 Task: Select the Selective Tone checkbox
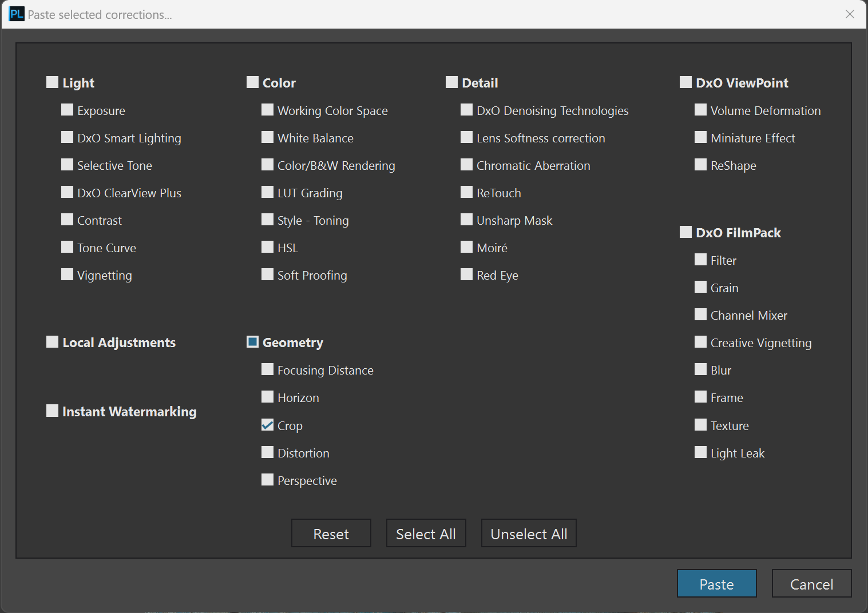67,165
